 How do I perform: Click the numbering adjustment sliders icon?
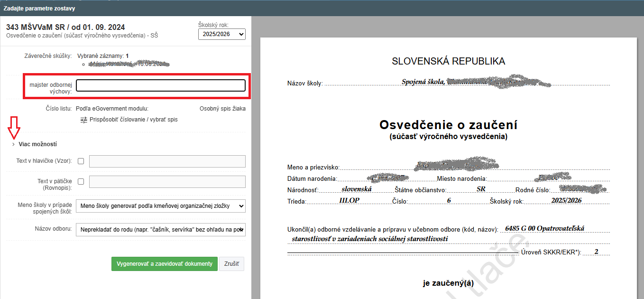[84, 120]
